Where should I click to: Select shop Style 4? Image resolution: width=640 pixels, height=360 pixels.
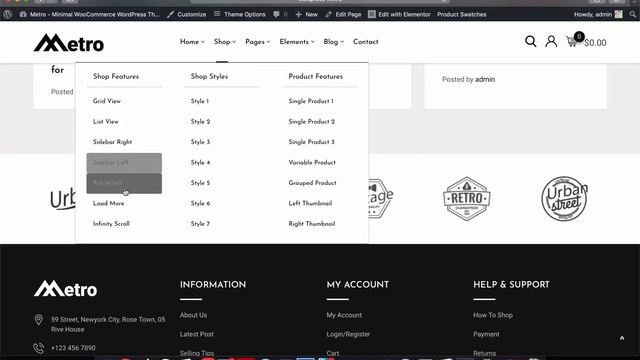coord(200,162)
